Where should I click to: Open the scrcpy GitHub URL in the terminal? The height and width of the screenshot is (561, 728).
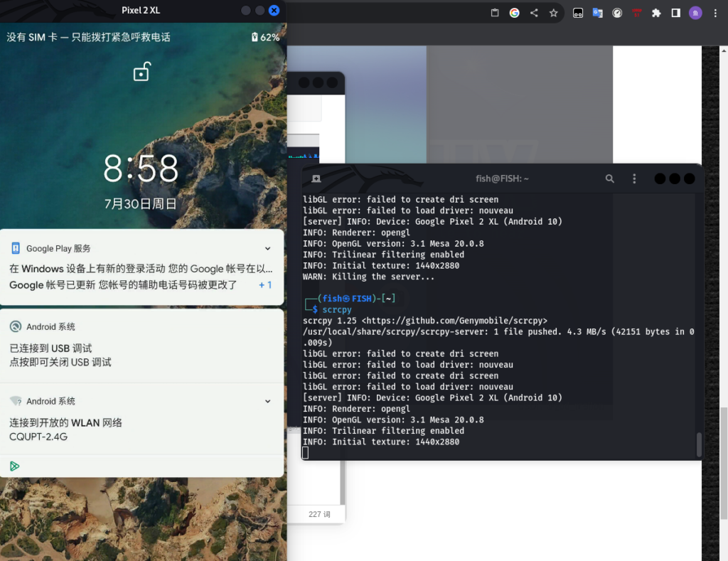click(x=454, y=321)
